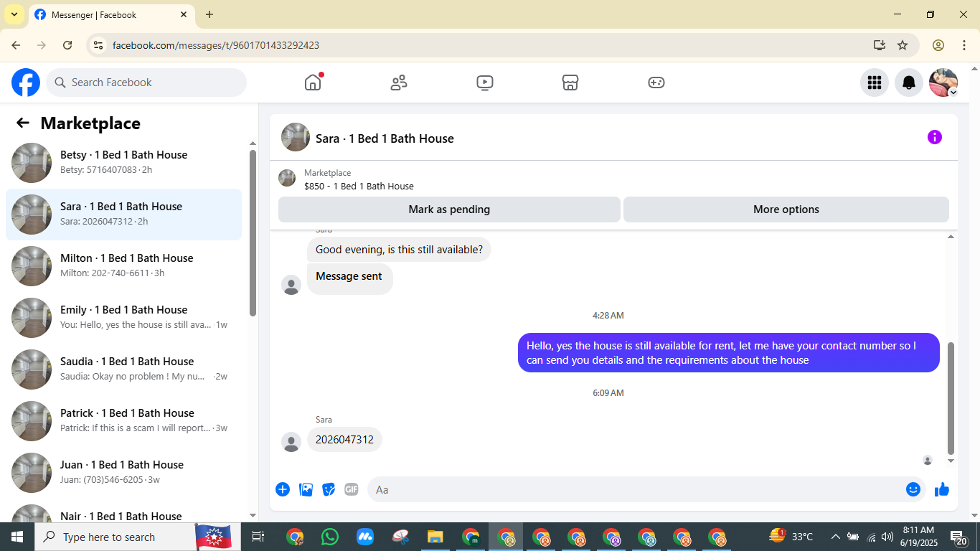Screen dimensions: 980x551
Task: Open the Notifications bell
Action: 909,83
